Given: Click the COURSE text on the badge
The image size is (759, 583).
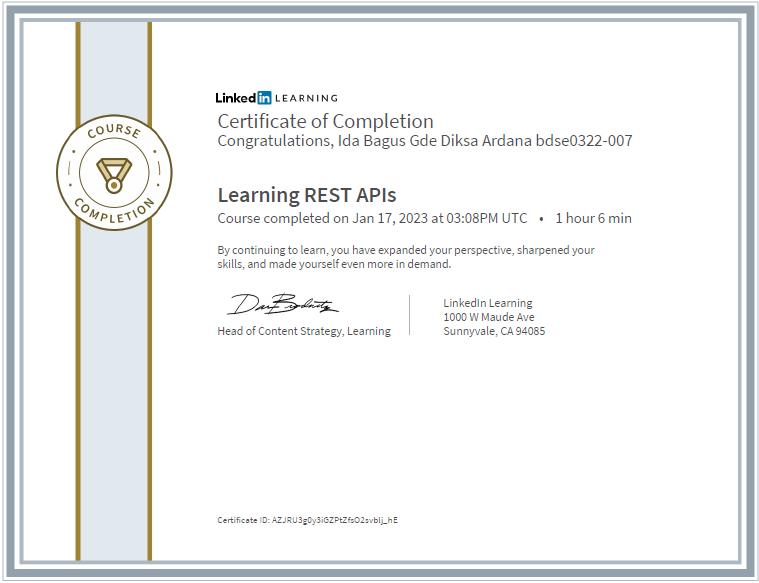Looking at the screenshot, I should pyautogui.click(x=114, y=131).
